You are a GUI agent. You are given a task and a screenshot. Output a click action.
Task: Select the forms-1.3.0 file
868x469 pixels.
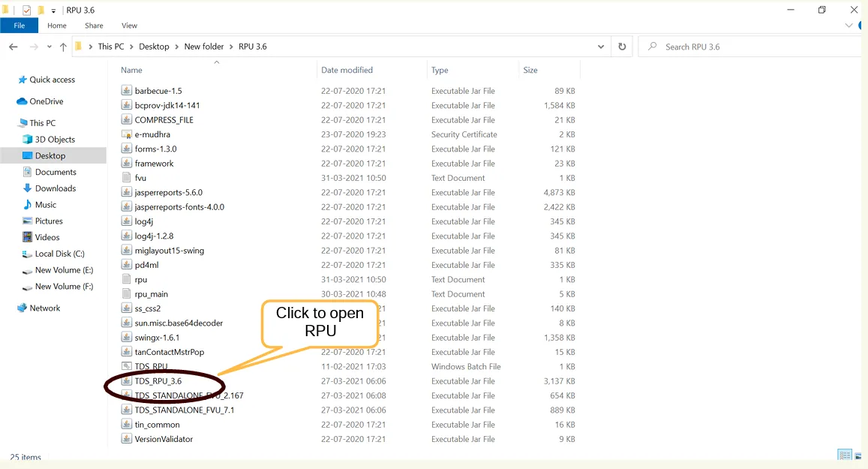click(x=155, y=149)
